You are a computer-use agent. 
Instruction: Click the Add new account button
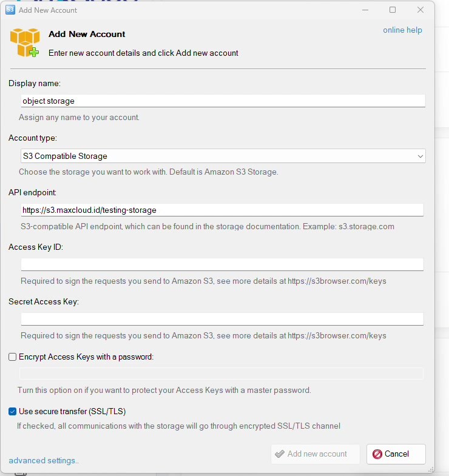point(316,454)
